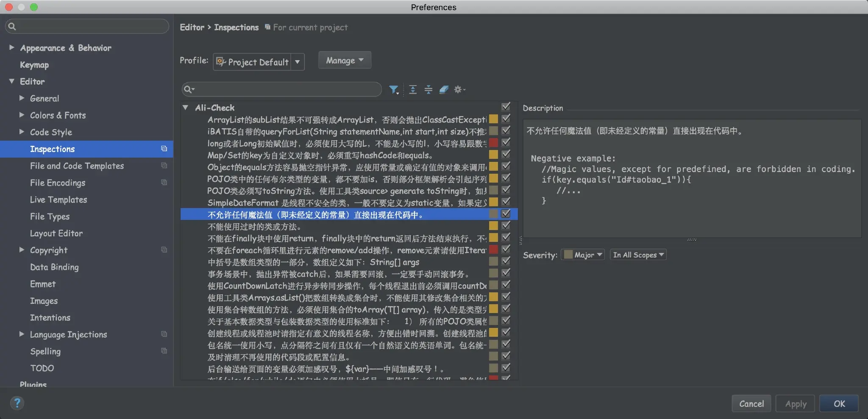Select the 'String[] args' 中括号 inspection row

pos(349,262)
